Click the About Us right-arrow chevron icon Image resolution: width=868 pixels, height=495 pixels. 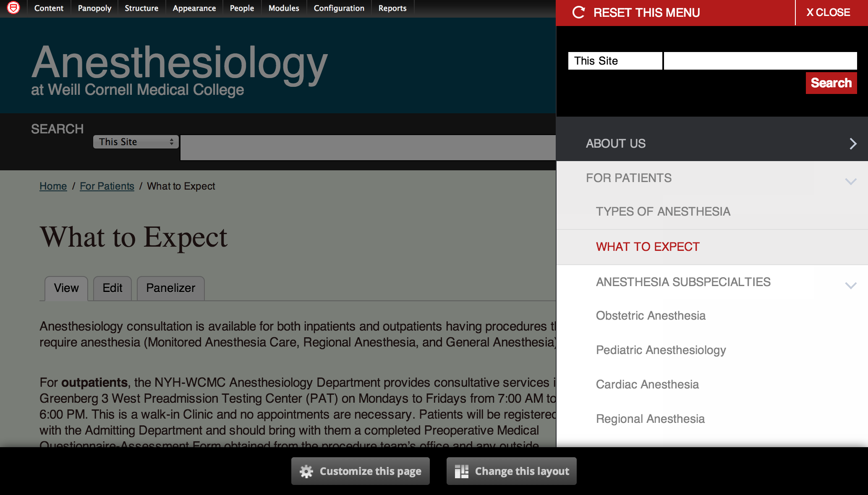pos(852,143)
